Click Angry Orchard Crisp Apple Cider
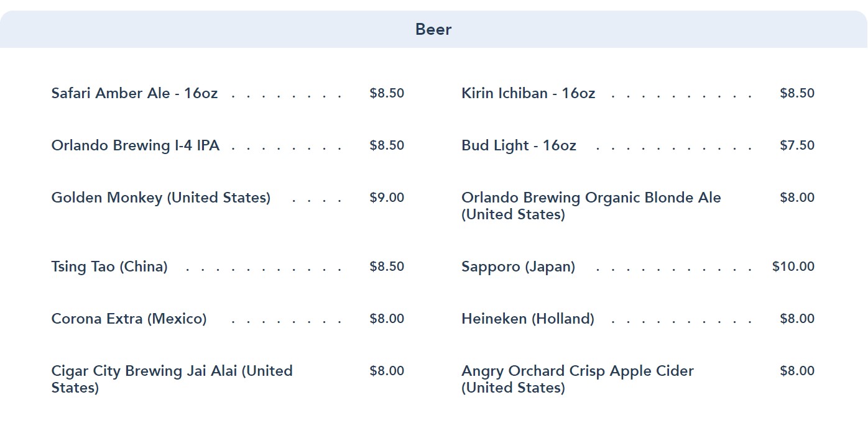 click(x=577, y=378)
